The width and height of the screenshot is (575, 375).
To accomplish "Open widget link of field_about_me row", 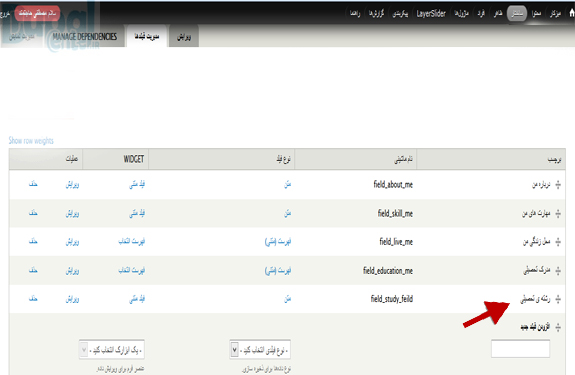I will pos(137,184).
